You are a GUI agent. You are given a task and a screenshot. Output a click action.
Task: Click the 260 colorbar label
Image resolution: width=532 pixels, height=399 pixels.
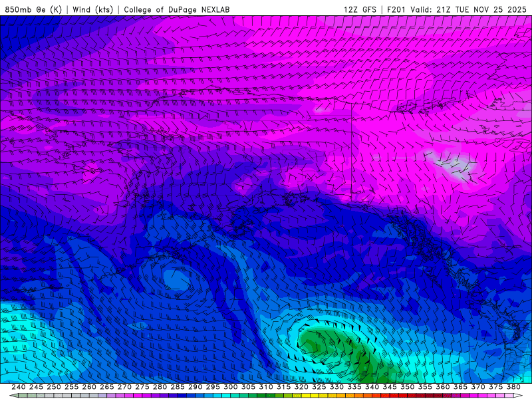pos(89,387)
